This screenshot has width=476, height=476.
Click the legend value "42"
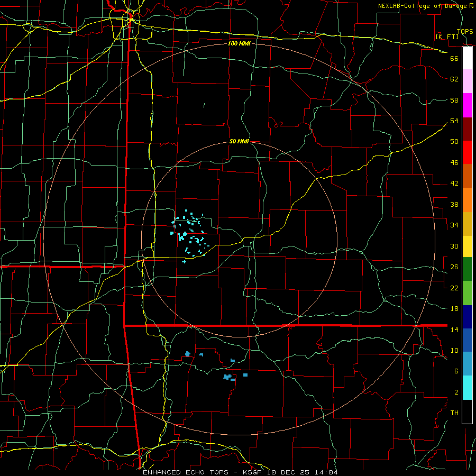pyautogui.click(x=454, y=184)
